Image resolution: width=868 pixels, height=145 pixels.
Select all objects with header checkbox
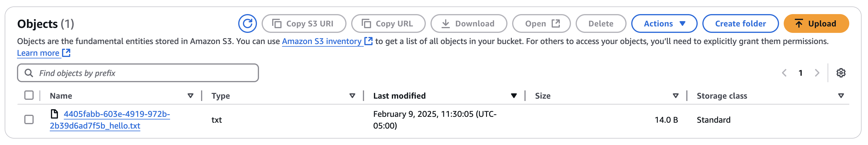(29, 95)
